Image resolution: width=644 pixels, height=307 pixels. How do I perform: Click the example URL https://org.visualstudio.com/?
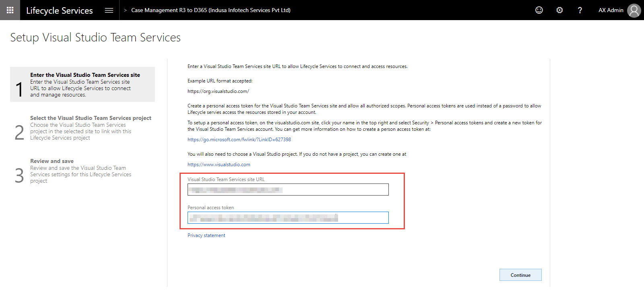coord(218,91)
